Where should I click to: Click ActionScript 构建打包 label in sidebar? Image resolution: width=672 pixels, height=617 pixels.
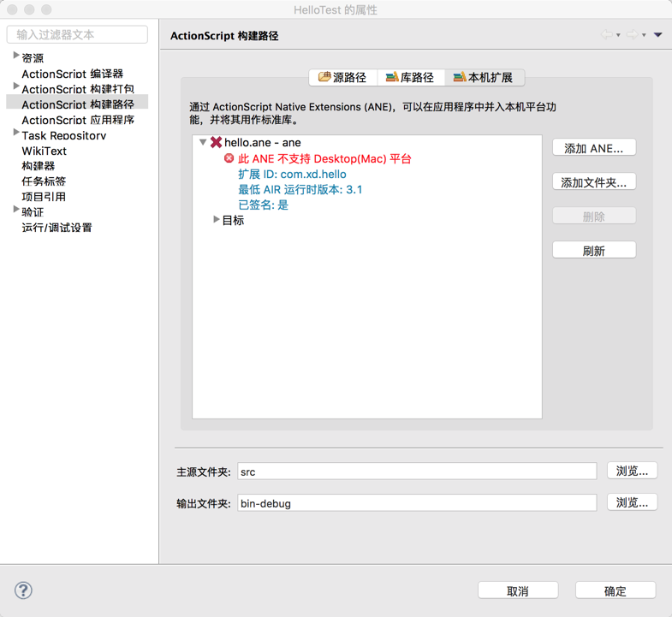[x=78, y=89]
